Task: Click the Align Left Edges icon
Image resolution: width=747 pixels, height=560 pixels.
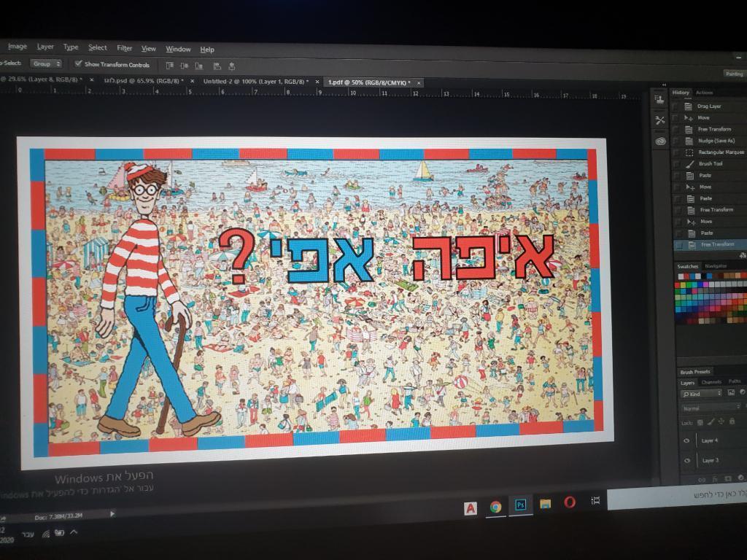Action: point(217,66)
